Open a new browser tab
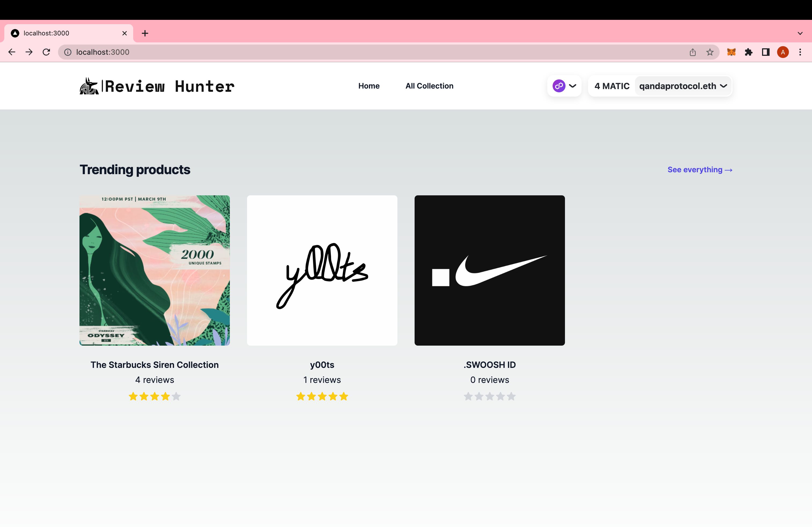812x527 pixels. click(145, 33)
